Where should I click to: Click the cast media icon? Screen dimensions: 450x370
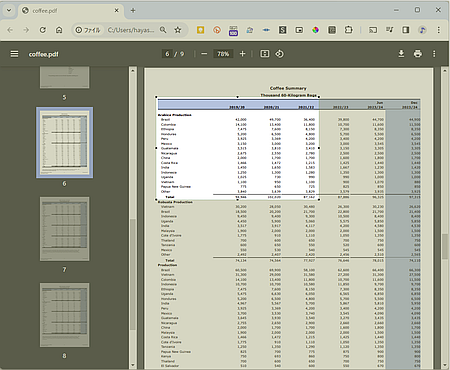click(x=373, y=30)
